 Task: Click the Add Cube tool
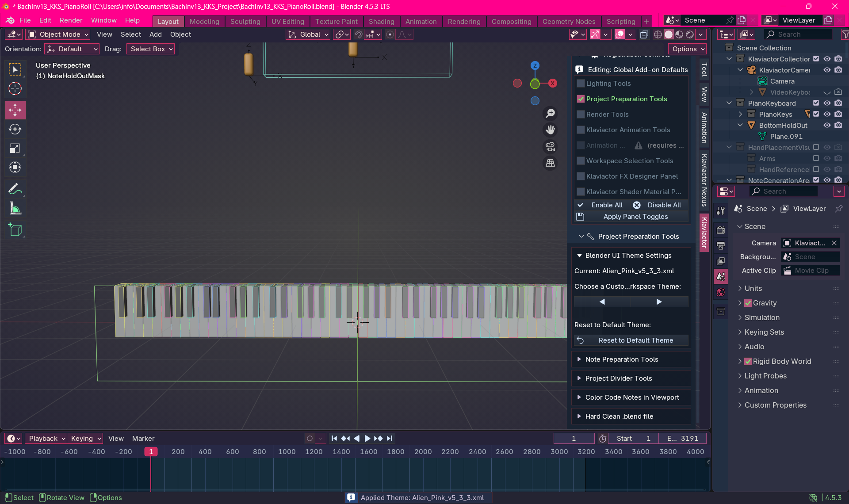[x=15, y=229]
